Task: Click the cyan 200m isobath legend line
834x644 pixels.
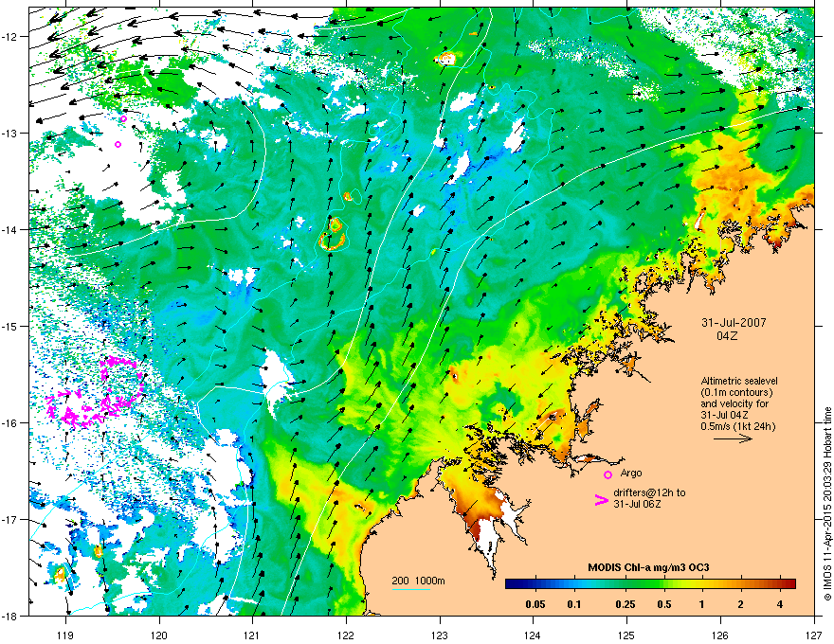Action: click(411, 589)
